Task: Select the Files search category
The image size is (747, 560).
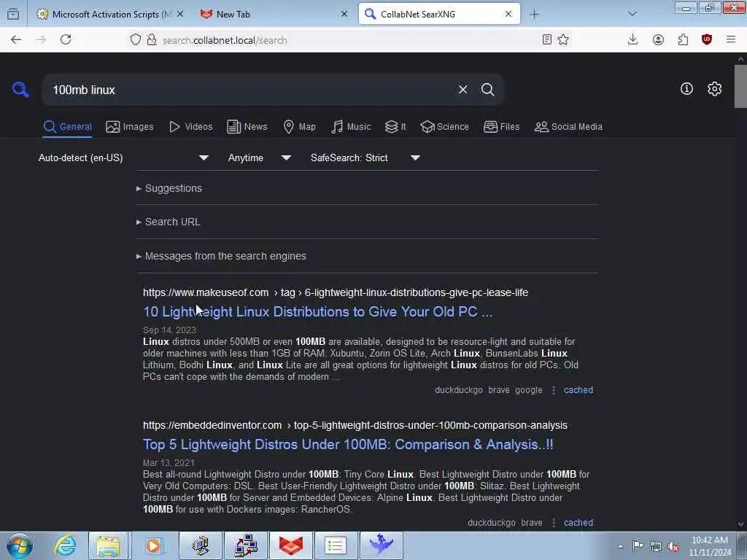Action: click(x=501, y=127)
